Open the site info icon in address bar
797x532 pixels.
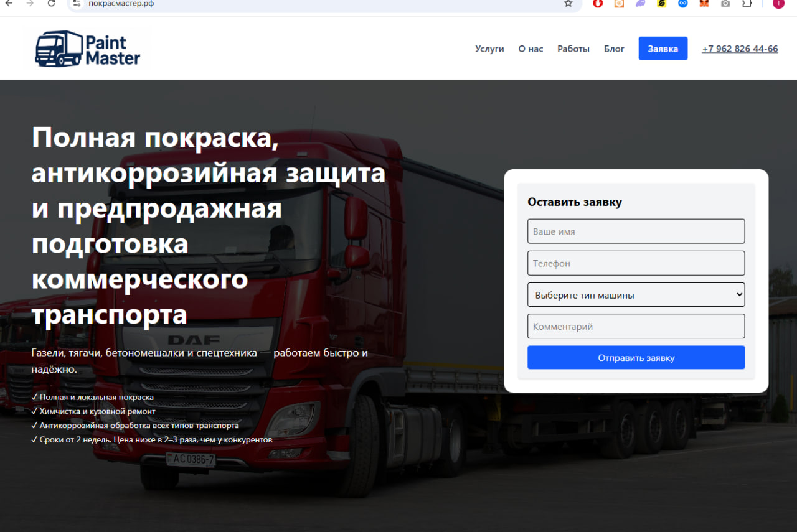[77, 3]
